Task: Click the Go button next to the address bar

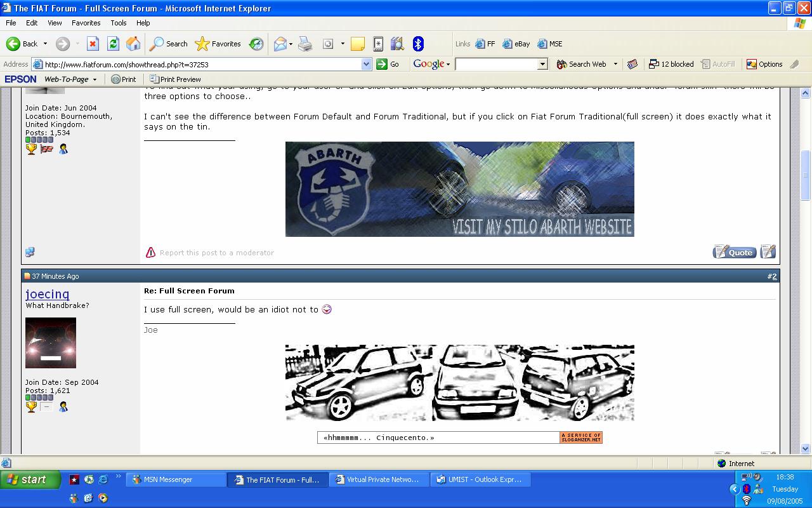Action: coord(388,64)
